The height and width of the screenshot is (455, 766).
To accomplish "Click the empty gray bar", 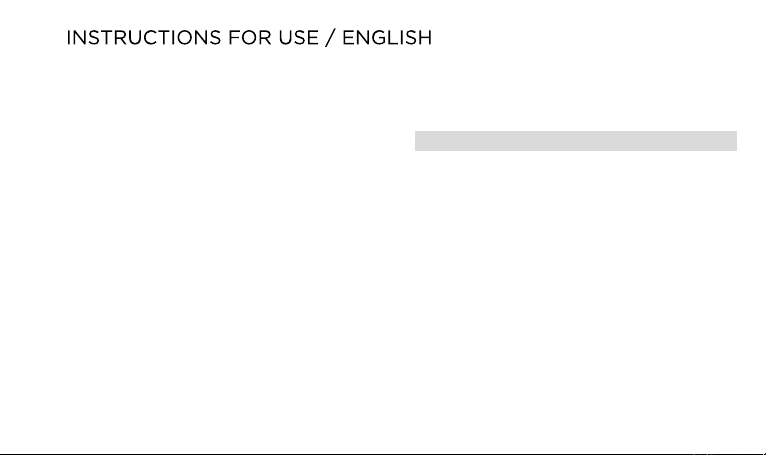I will [x=576, y=141].
